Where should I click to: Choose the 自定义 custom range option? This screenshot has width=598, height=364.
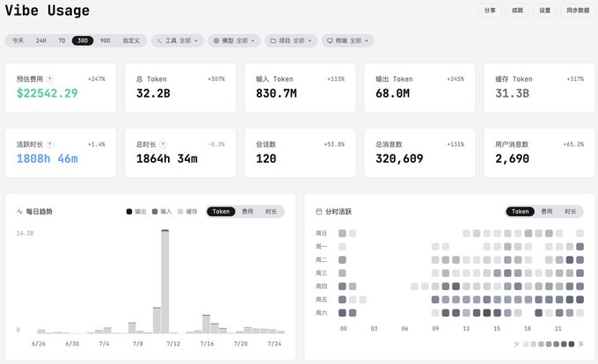(131, 40)
